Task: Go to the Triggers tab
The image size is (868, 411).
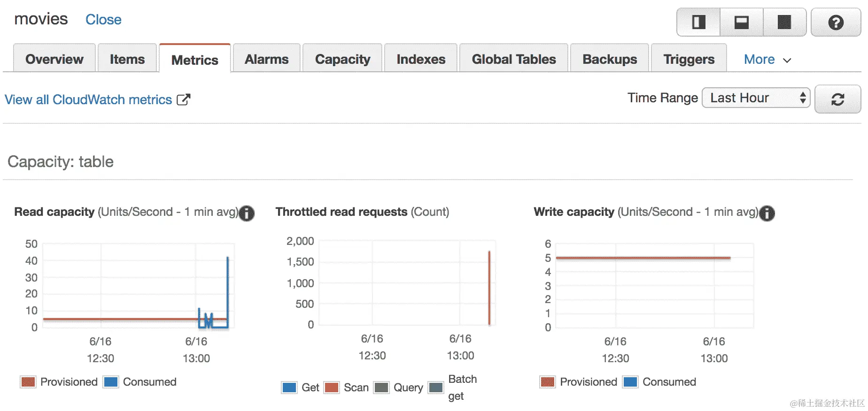Action: click(689, 59)
